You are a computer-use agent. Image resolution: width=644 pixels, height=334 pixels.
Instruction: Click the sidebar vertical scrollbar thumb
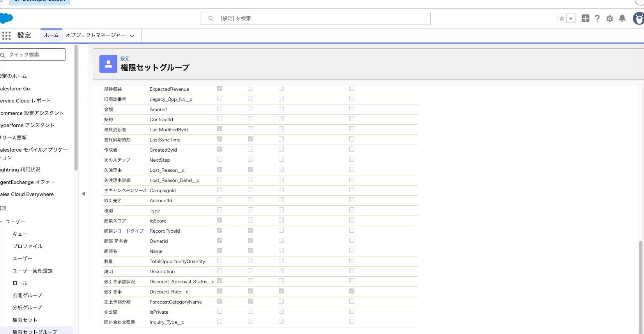[76, 107]
